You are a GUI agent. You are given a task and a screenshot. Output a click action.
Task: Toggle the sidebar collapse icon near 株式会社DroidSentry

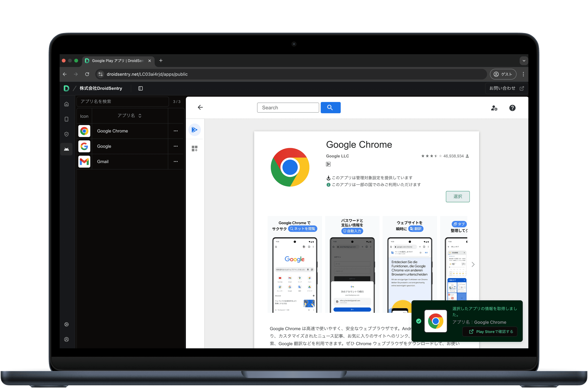coord(140,88)
